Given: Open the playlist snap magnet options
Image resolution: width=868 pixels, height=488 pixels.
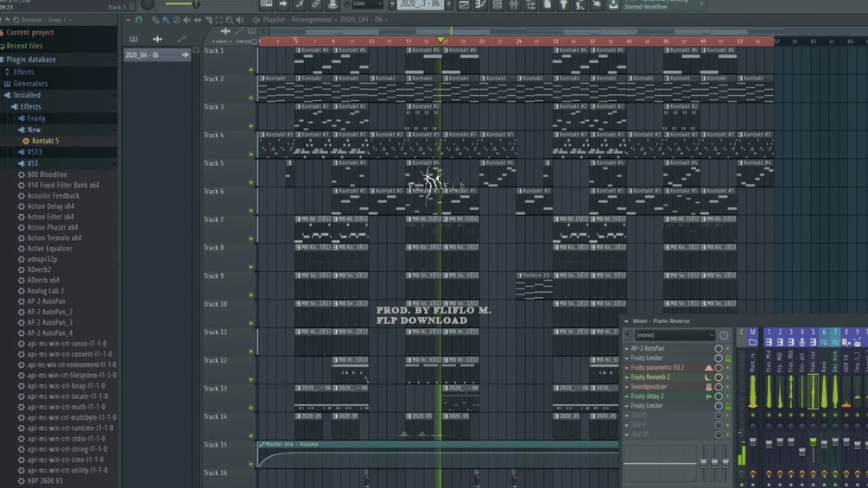Looking at the screenshot, I should point(138,20).
